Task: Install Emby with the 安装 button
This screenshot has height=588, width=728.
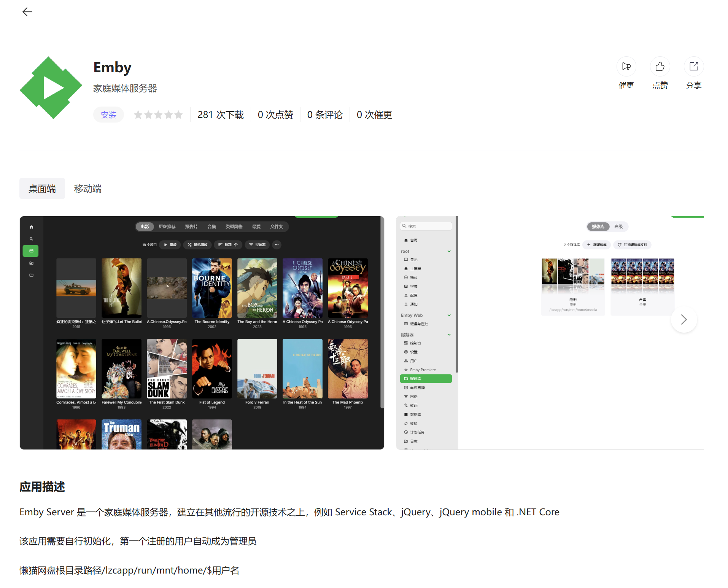Action: tap(108, 115)
